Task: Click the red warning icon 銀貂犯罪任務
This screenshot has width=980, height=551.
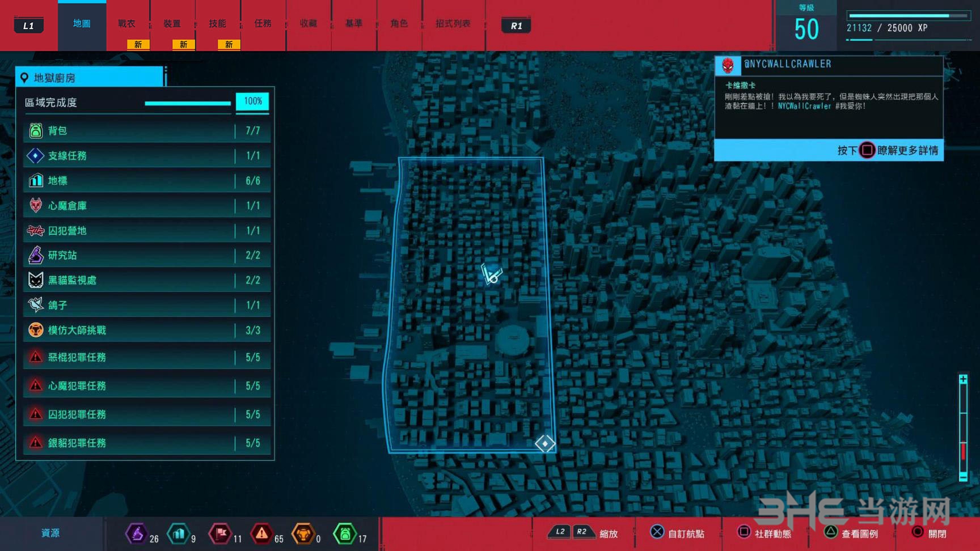Action: pos(35,442)
